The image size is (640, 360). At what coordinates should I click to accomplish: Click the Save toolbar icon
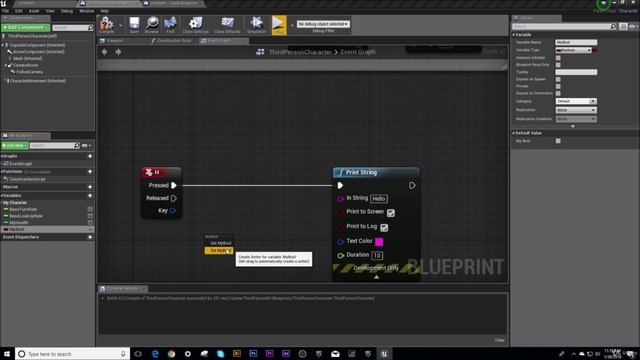tap(134, 24)
